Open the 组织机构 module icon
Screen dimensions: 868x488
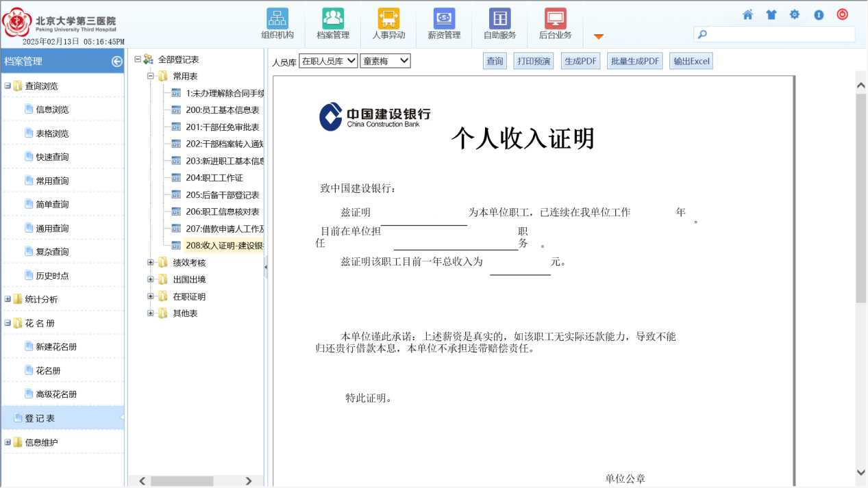(277, 18)
